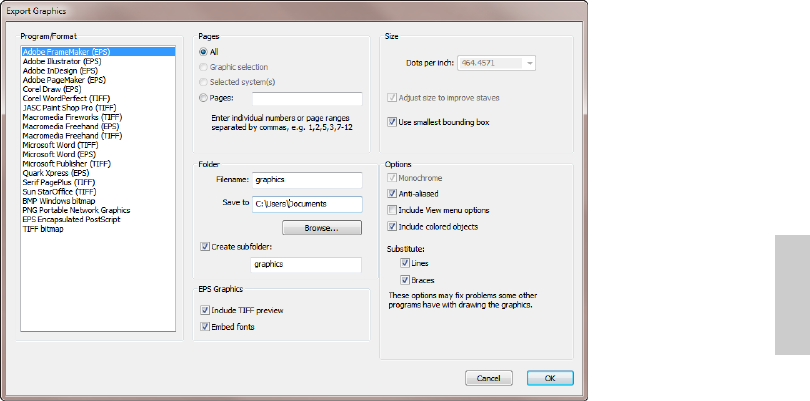Viewport: 810px width, 401px height.
Task: Select Corel Draw (EPS) format
Action: pyautogui.click(x=98, y=89)
